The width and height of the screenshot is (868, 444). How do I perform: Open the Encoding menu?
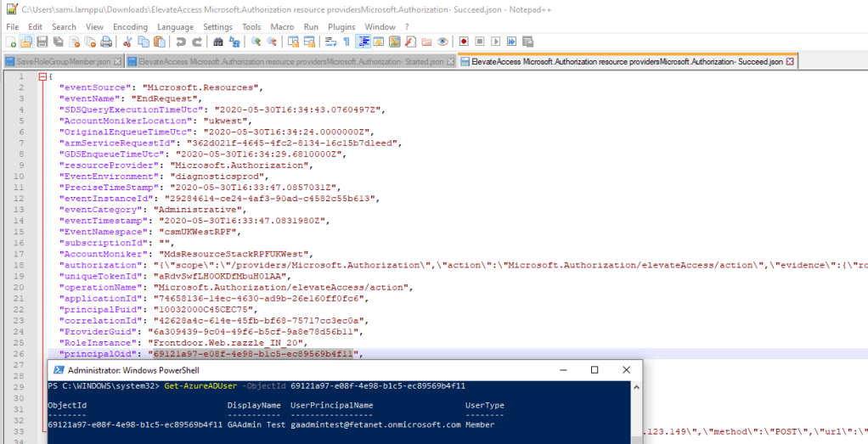130,27
